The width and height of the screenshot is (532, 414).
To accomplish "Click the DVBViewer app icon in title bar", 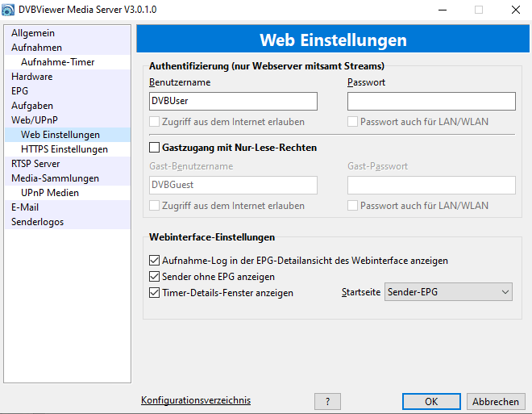I will 8,10.
